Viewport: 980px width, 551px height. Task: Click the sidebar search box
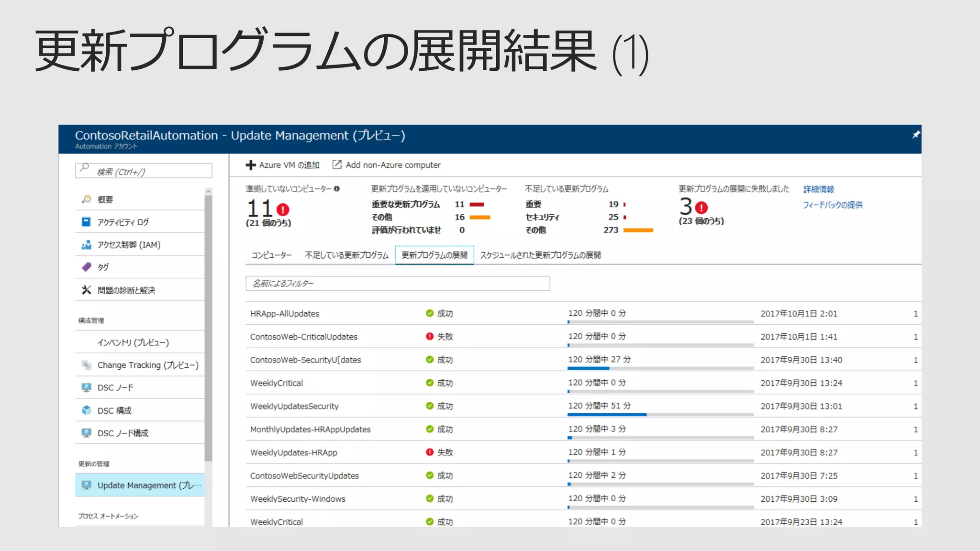tap(144, 171)
